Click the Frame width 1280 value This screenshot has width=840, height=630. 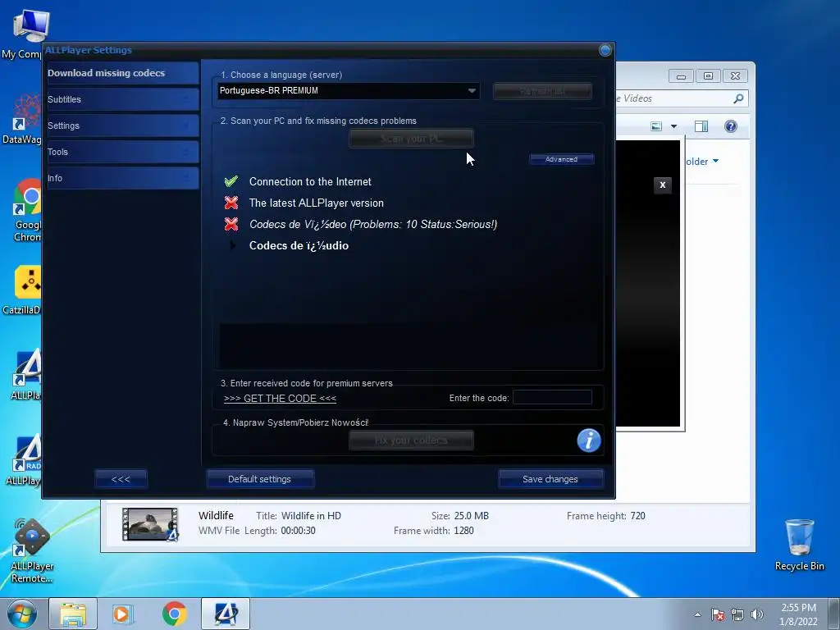click(x=463, y=531)
